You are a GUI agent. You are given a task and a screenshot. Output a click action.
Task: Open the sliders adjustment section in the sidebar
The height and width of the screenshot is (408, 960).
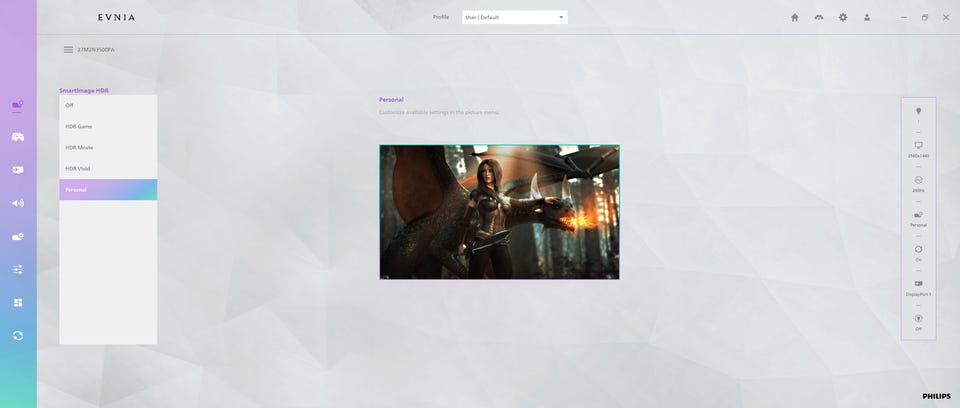pyautogui.click(x=18, y=270)
